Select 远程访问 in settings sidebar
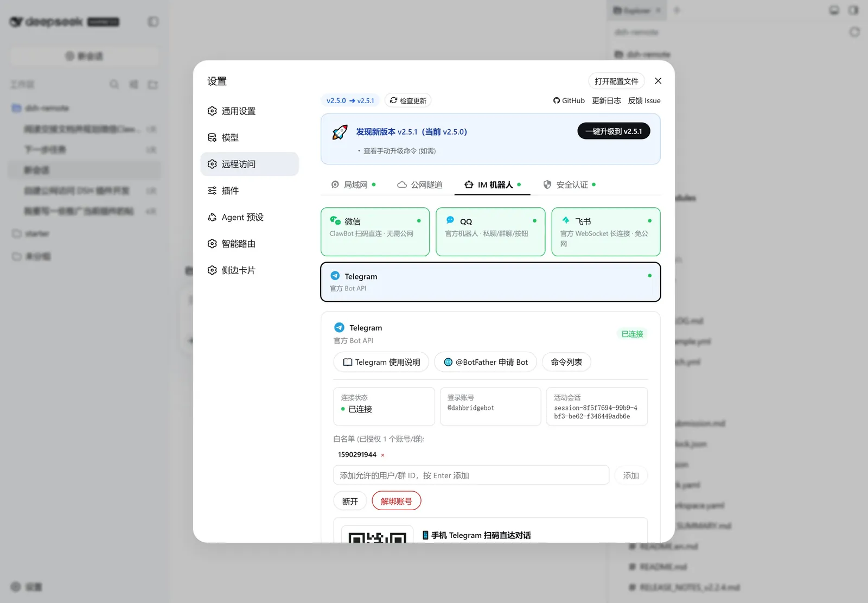This screenshot has height=603, width=868. [x=249, y=164]
